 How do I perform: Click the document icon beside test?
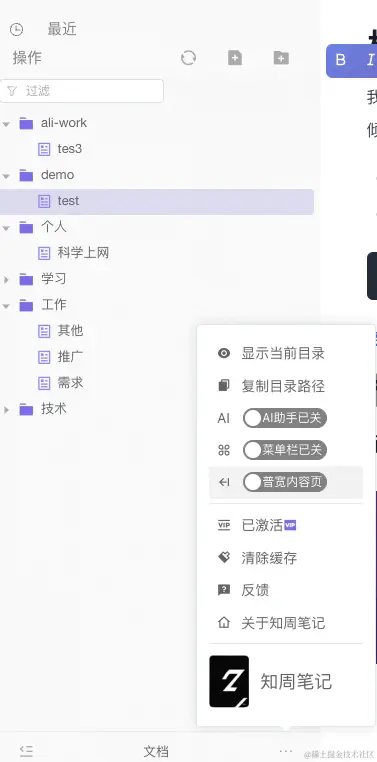pyautogui.click(x=44, y=201)
